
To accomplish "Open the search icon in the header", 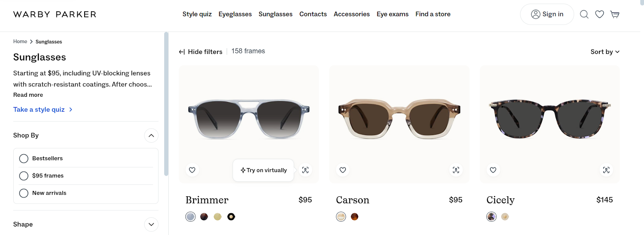I will point(584,14).
